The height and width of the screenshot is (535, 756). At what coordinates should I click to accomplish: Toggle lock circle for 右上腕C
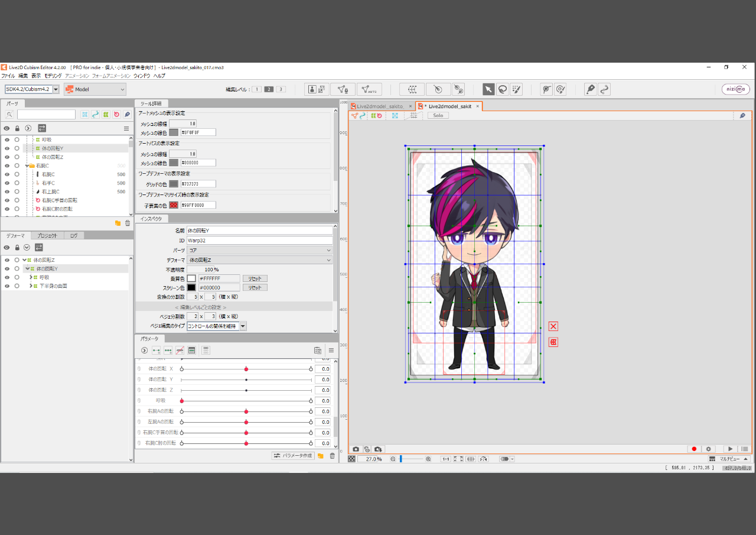pos(17,192)
